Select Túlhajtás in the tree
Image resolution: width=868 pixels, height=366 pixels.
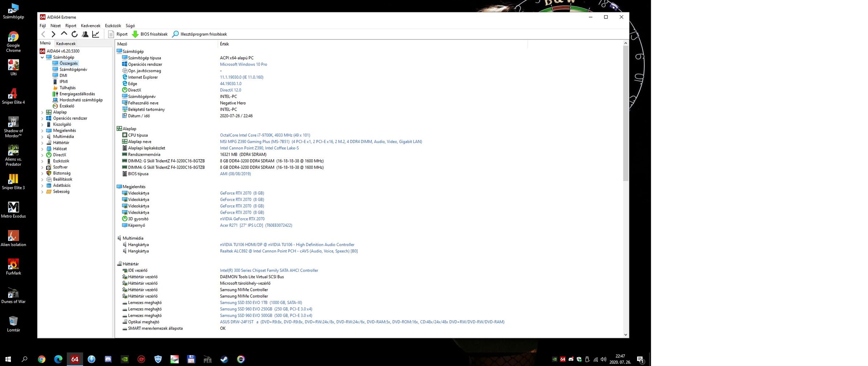[x=68, y=88]
